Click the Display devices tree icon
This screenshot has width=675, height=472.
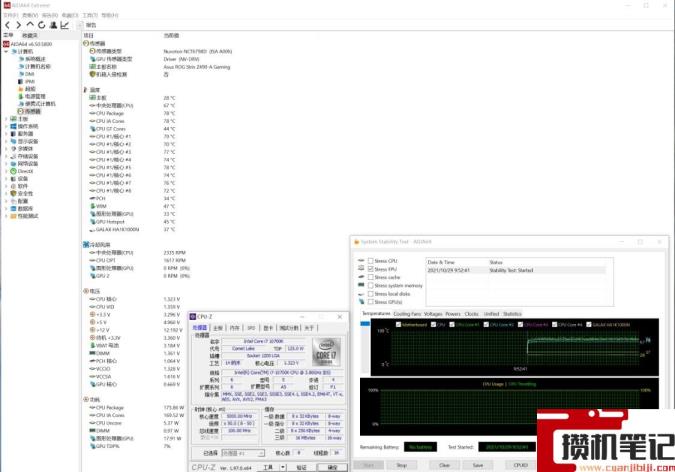pos(13,141)
